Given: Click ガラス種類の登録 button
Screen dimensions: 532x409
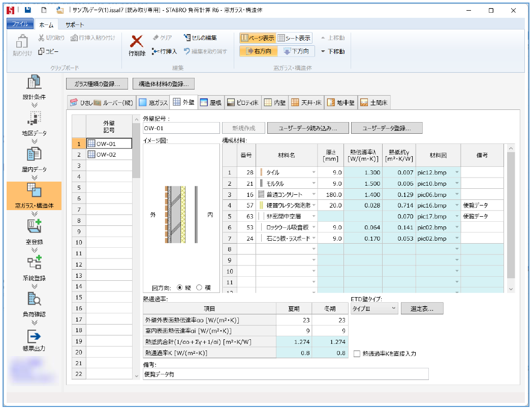Looking at the screenshot, I should [x=97, y=84].
